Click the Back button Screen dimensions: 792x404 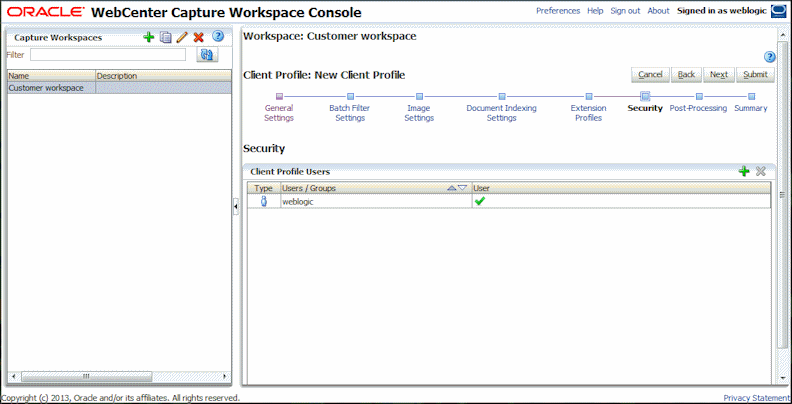(686, 75)
